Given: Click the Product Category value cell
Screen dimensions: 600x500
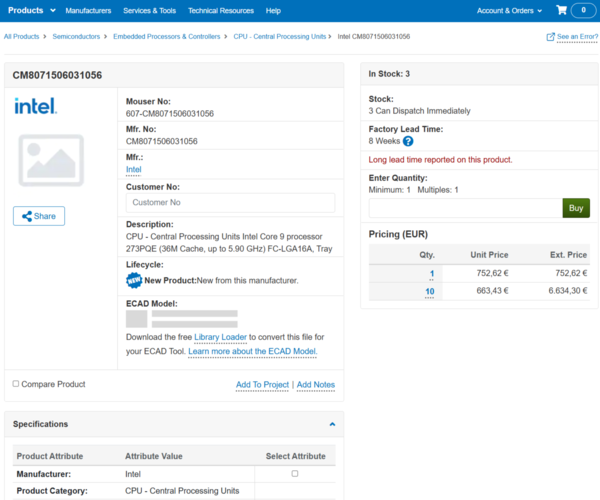Looking at the screenshot, I should (182, 491).
